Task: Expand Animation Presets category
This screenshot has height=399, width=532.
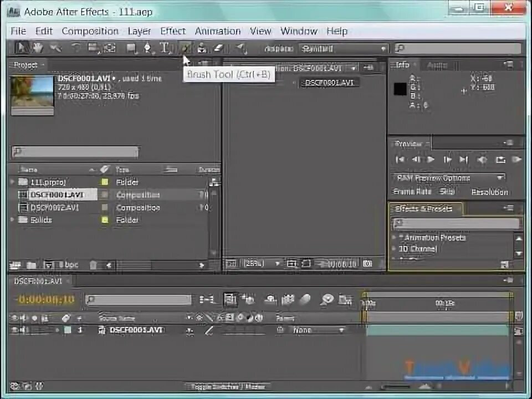Action: tap(394, 238)
